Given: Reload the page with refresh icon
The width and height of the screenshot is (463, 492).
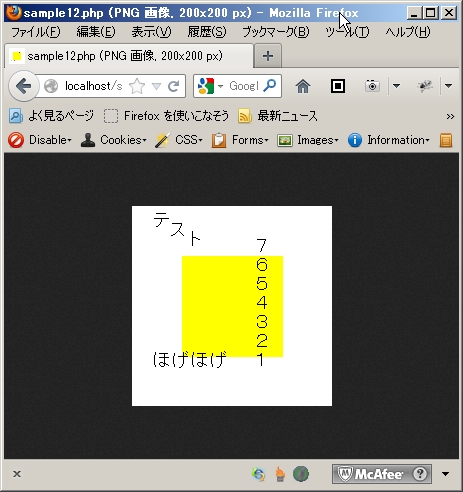Looking at the screenshot, I should pos(174,86).
